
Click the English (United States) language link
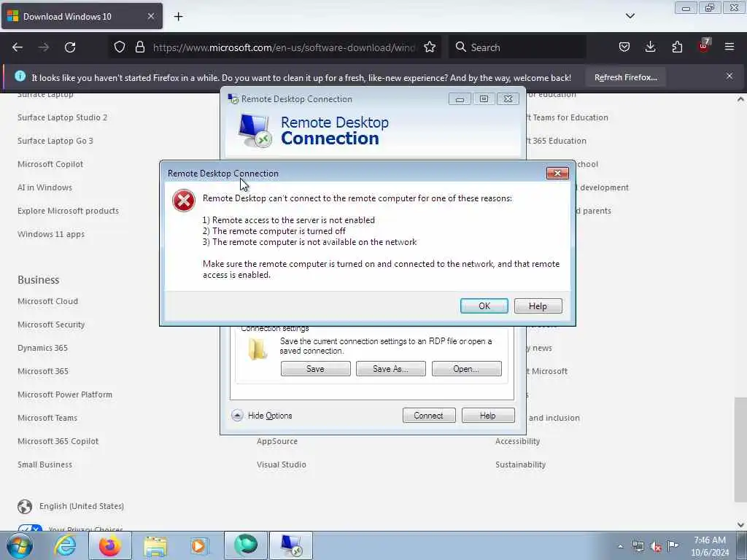pyautogui.click(x=82, y=506)
